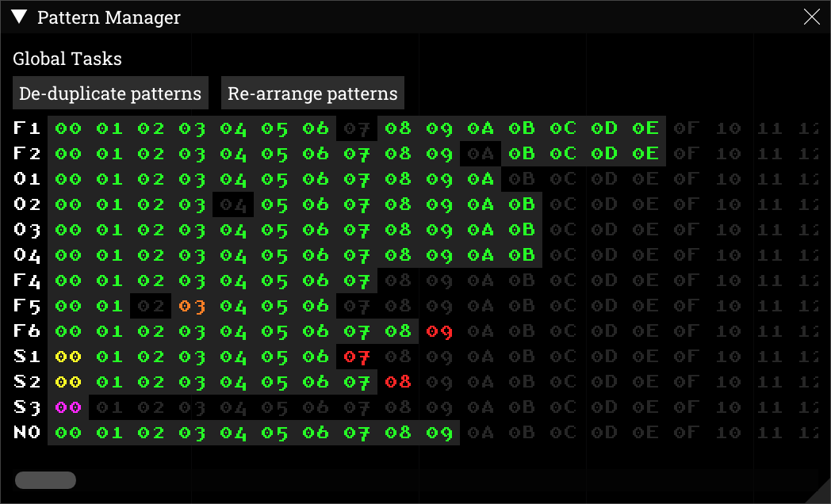831x504 pixels.
Task: Collapse the Pattern Manager window triangle
Action: 20,17
